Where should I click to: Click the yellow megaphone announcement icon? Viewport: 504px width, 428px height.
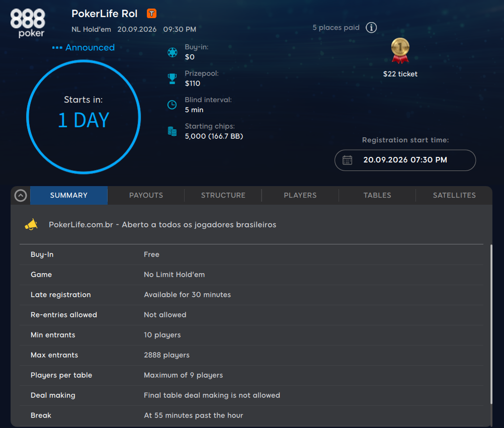click(31, 225)
